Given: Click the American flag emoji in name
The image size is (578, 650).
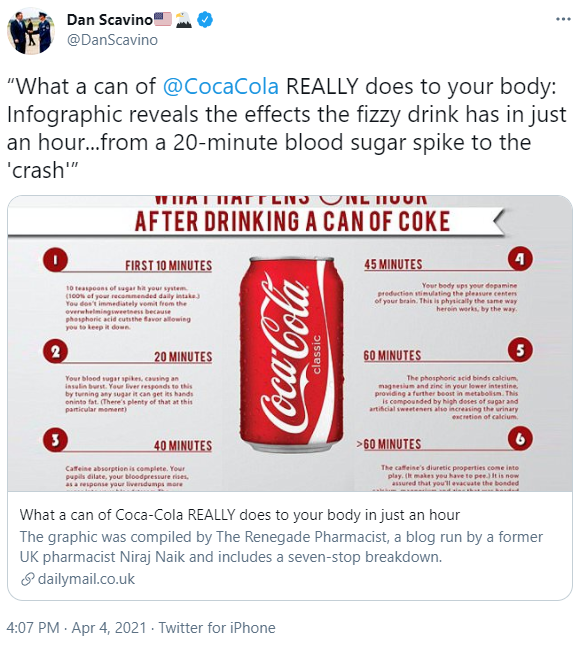Looking at the screenshot, I should tap(163, 19).
